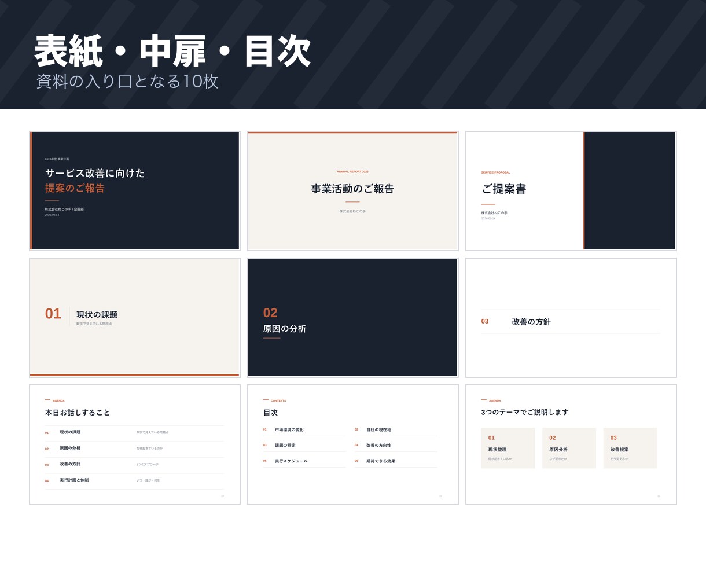Click agenda row 02 原因の分析
This screenshot has height=588, width=706.
tap(134, 449)
